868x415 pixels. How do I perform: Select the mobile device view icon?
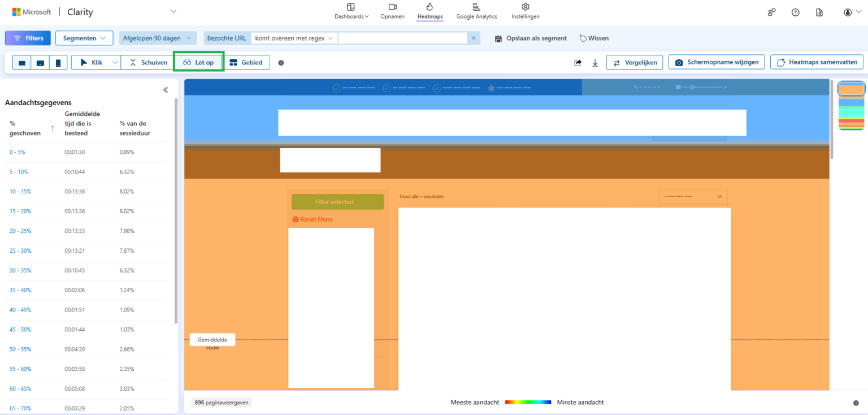click(x=58, y=62)
